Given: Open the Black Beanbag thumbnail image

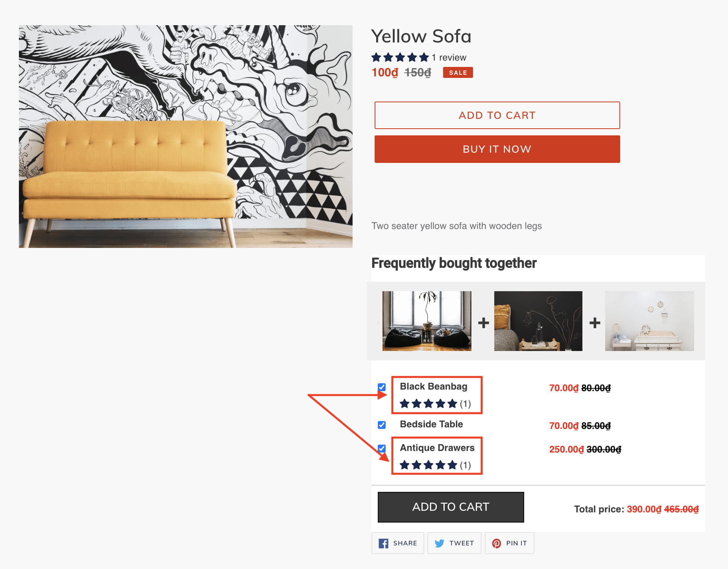Looking at the screenshot, I should 427,321.
